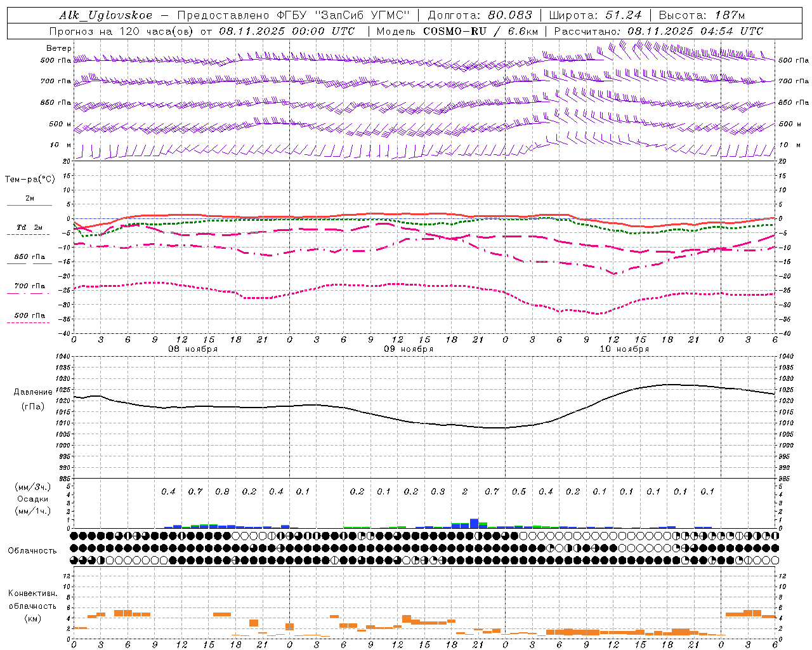Viewport: 812px width, 650px height.
Task: Click the (мм/1ч.) unit label
Action: click(32, 510)
